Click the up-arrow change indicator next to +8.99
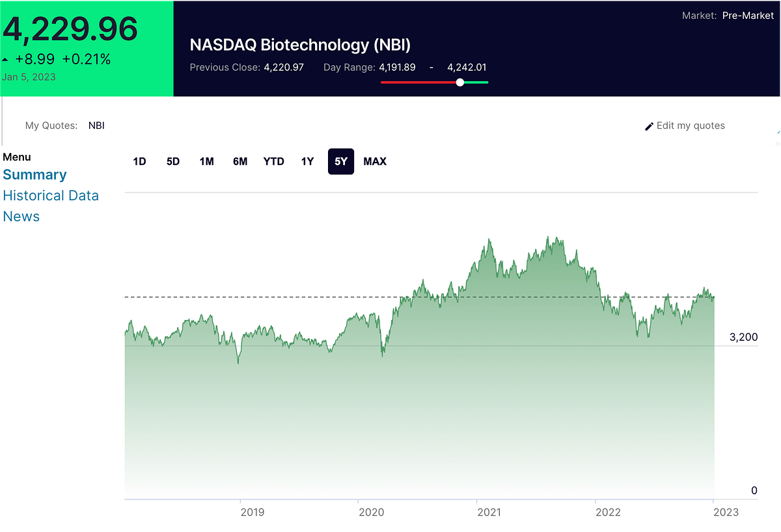This screenshot has height=532, width=781. [6, 59]
